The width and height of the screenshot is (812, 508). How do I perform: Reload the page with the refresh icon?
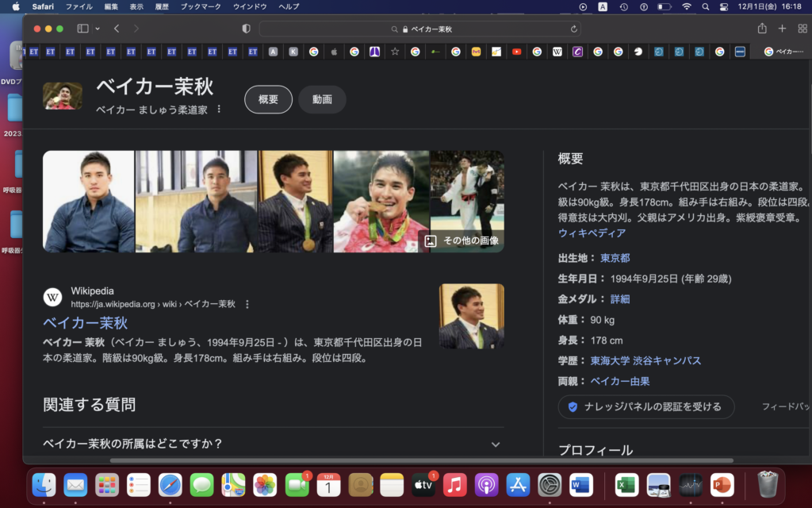click(574, 29)
